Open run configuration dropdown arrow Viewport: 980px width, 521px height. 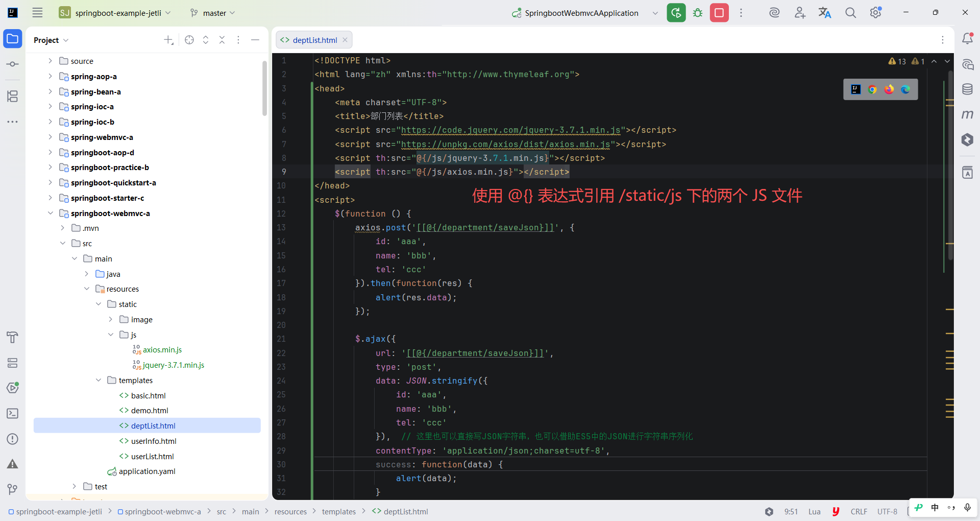[x=655, y=13]
